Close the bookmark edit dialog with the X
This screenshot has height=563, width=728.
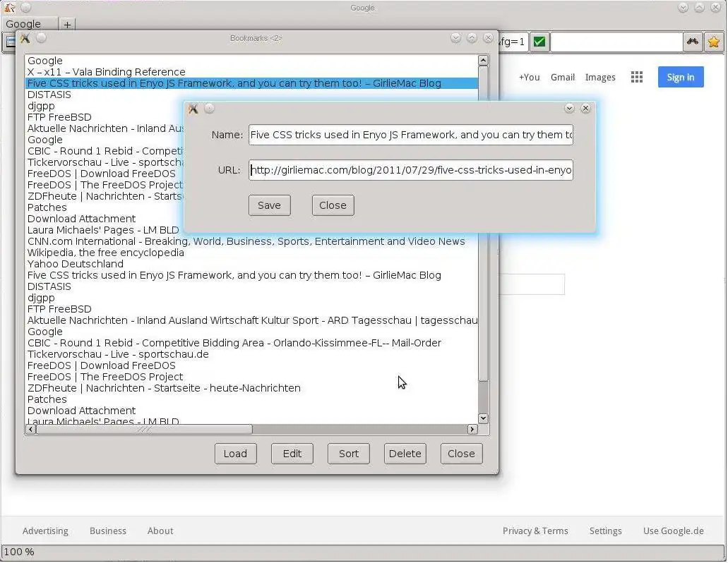(x=585, y=109)
